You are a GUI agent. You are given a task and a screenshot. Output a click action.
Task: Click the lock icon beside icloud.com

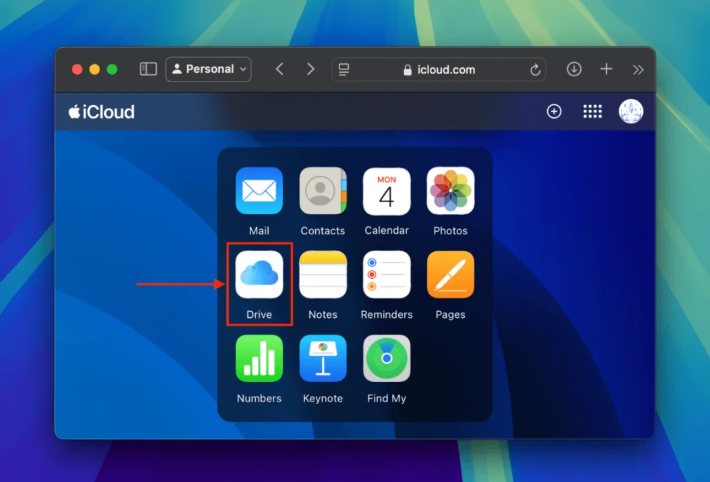(x=408, y=70)
